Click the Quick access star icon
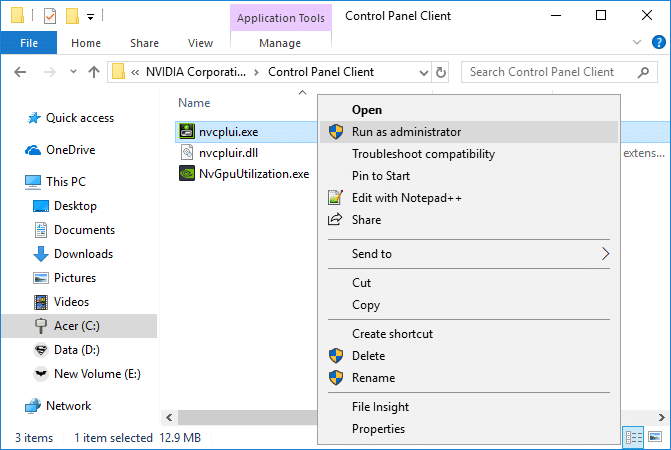 click(33, 118)
